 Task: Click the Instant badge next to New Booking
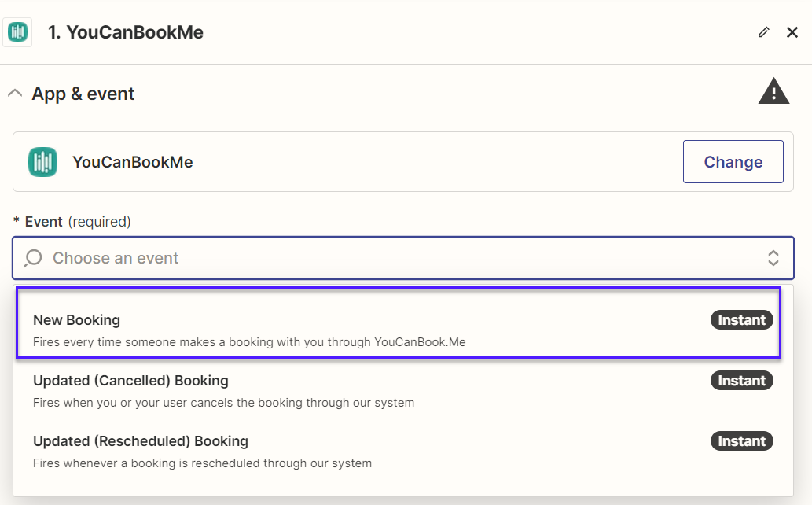coord(741,319)
